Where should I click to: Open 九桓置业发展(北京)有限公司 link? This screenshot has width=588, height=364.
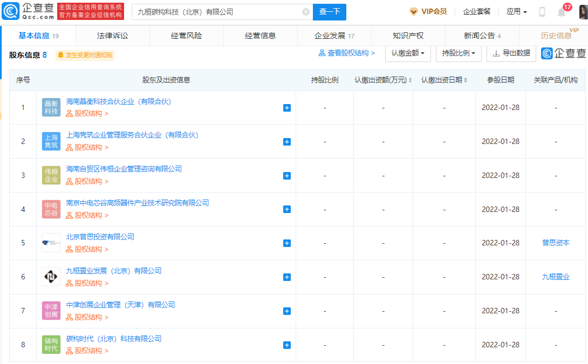[x=114, y=271]
